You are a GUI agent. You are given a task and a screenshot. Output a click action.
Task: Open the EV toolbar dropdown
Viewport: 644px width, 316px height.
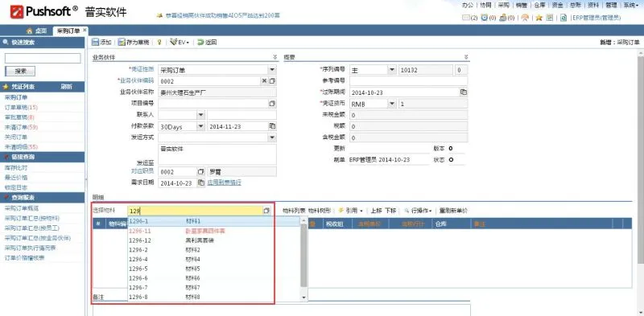tap(180, 43)
